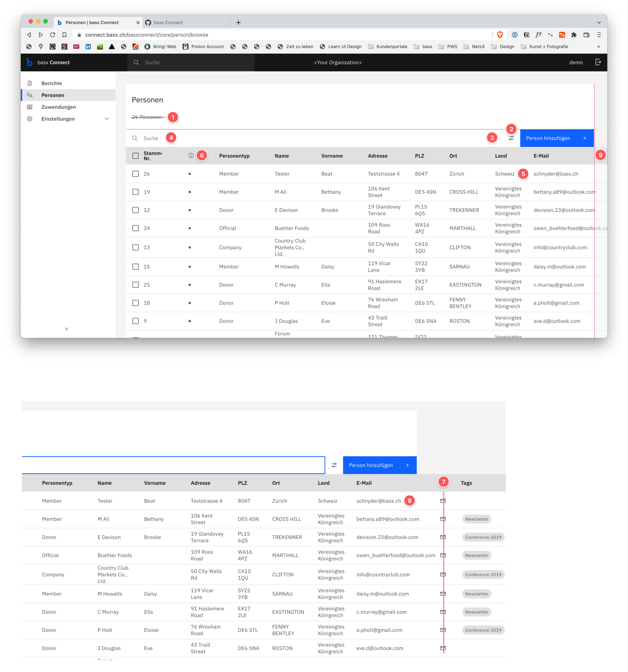Open Personen in the sidebar
This screenshot has height=672, width=628.
(68, 95)
